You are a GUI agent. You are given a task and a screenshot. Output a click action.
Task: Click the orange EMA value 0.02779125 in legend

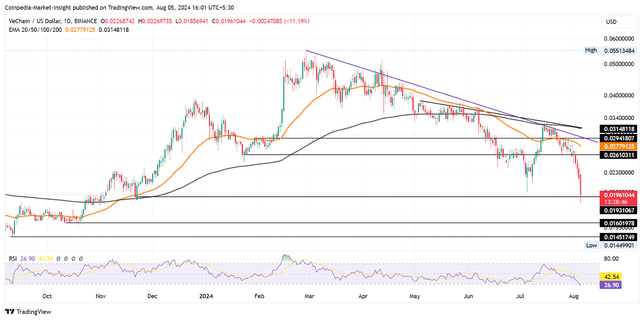pos(80,30)
